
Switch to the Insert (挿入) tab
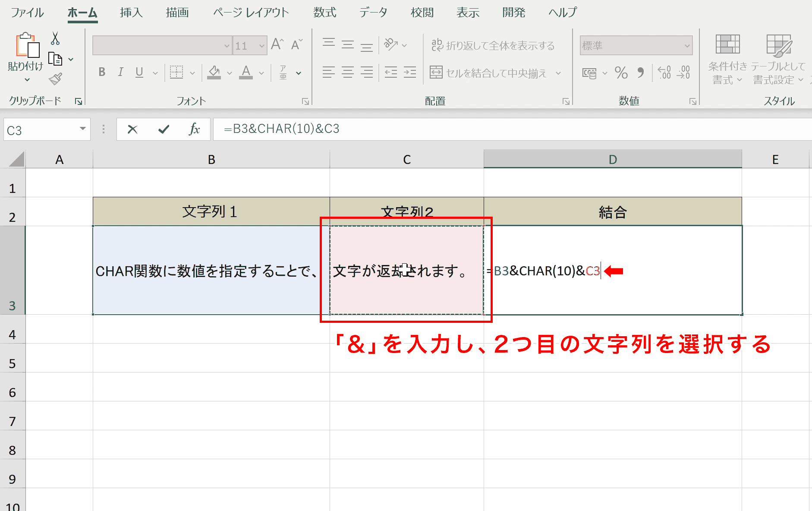click(x=131, y=13)
